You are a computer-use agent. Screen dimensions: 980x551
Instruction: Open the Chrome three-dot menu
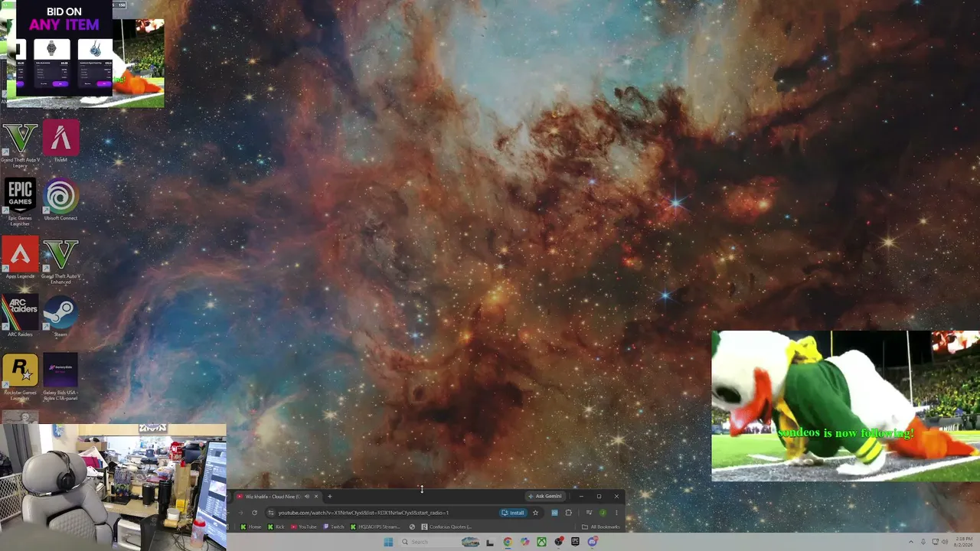(x=616, y=513)
